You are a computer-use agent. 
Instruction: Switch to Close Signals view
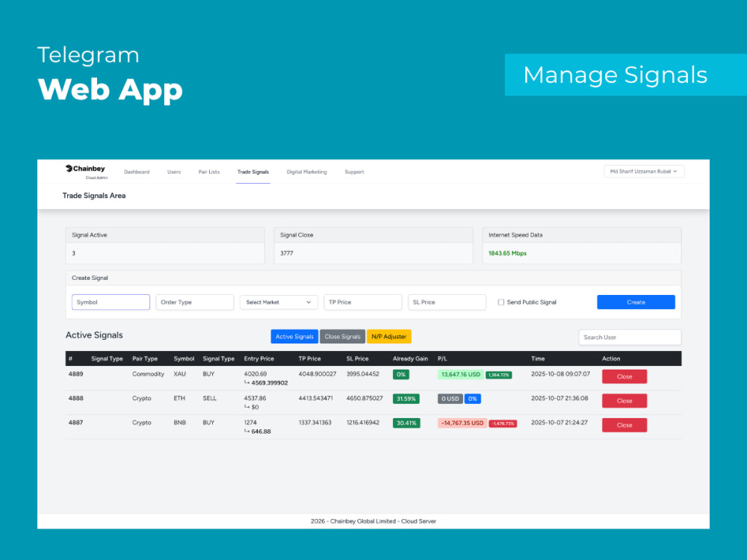coord(343,337)
